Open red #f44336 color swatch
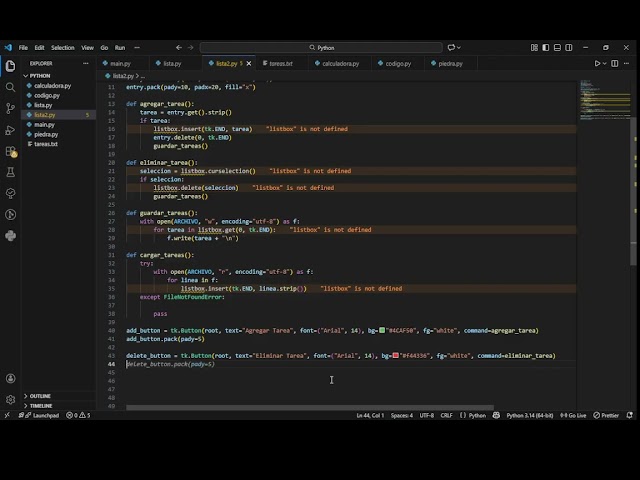This screenshot has width=640, height=480. (396, 355)
